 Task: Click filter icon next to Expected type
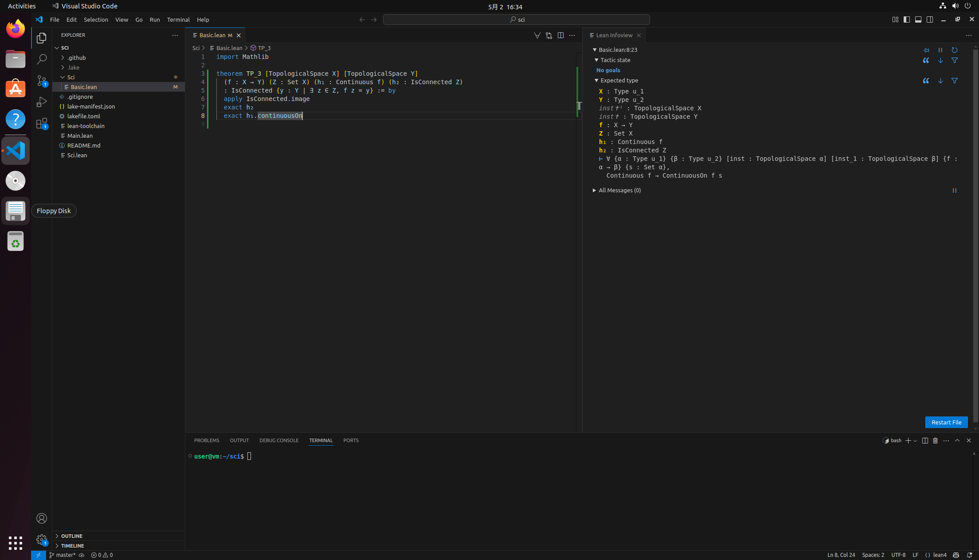(x=955, y=81)
